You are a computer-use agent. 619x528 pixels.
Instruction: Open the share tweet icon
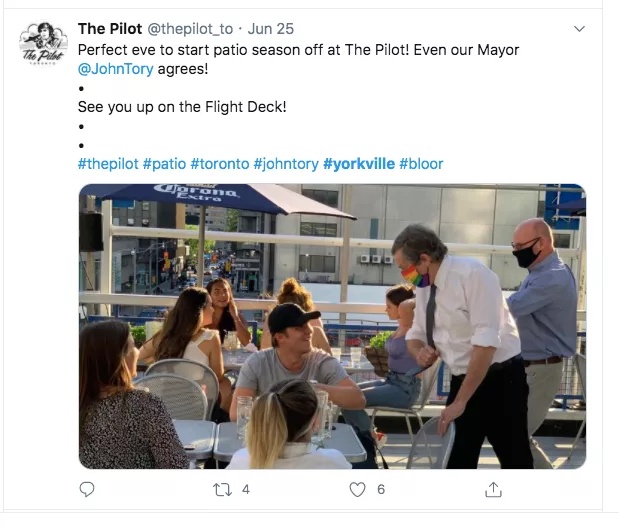pyautogui.click(x=493, y=489)
